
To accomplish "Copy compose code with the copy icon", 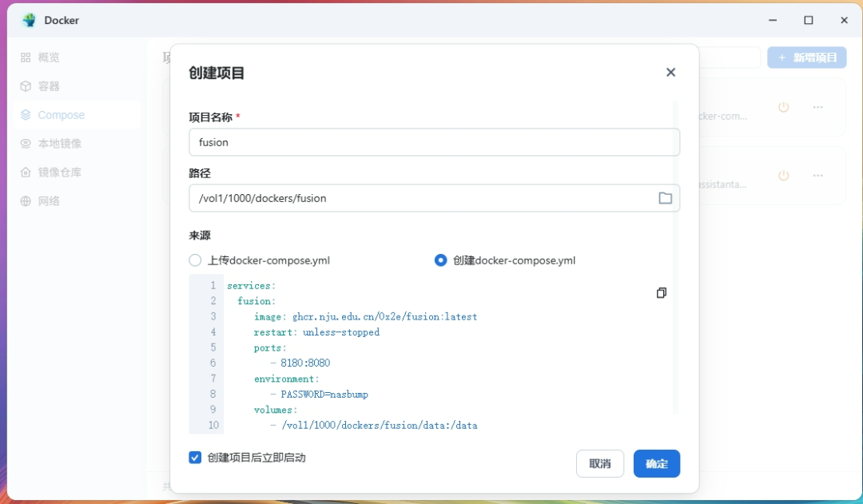I will click(662, 292).
